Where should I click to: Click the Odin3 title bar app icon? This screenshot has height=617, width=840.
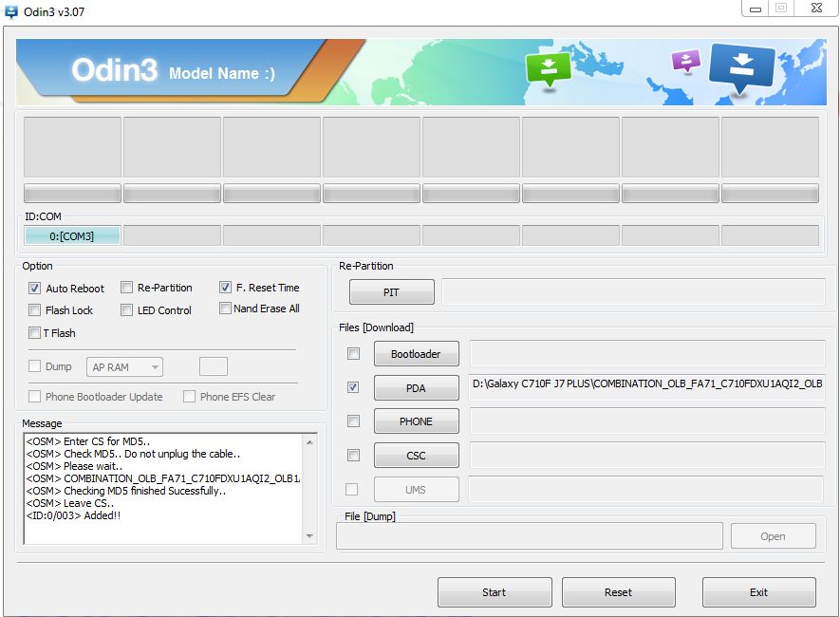tap(10, 11)
